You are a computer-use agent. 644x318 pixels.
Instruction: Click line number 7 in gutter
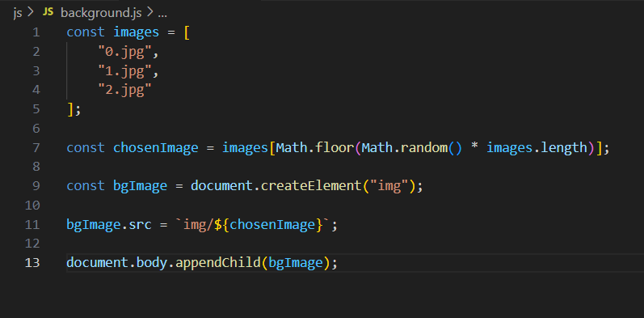pos(36,147)
